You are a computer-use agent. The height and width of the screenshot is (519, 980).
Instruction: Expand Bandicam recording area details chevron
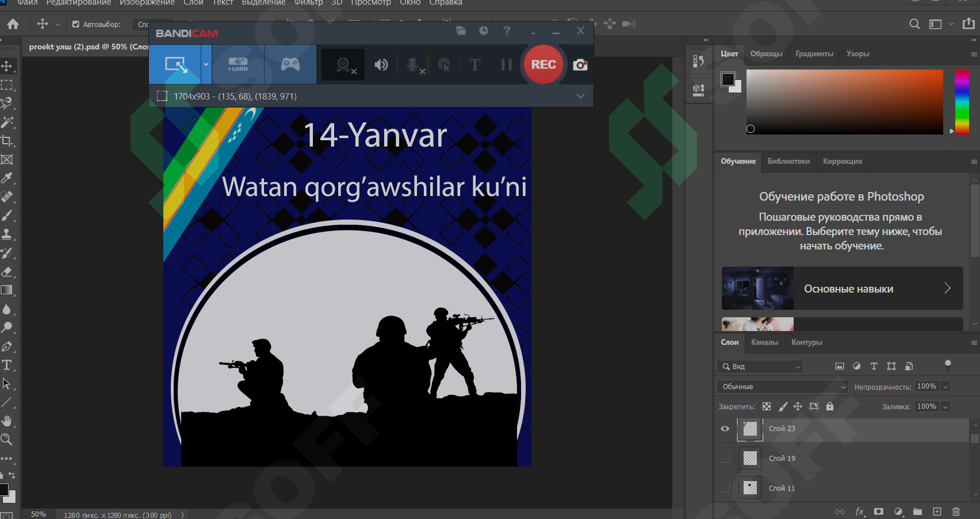point(580,96)
